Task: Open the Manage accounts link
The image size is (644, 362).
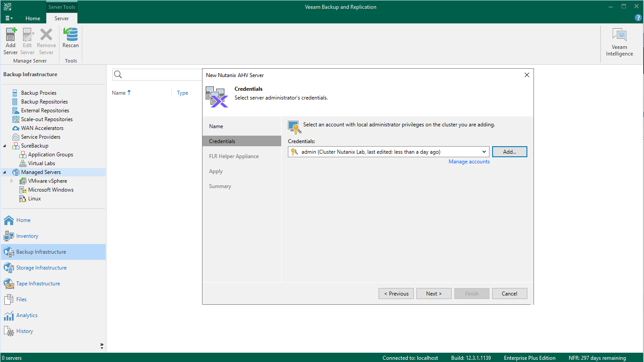Action: (469, 162)
